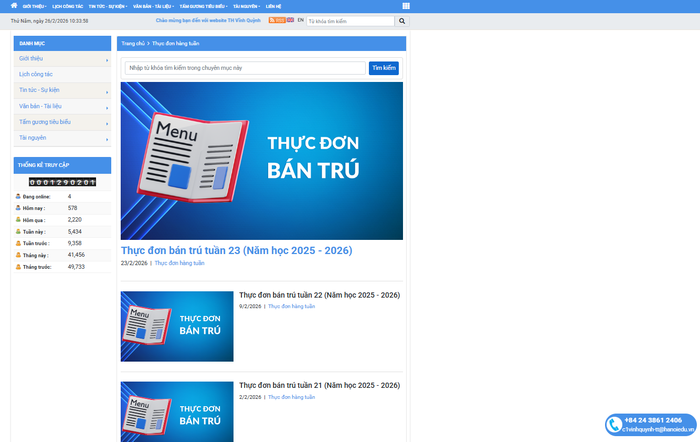Open Thực đơn bán trú tuần 22 title

(320, 295)
